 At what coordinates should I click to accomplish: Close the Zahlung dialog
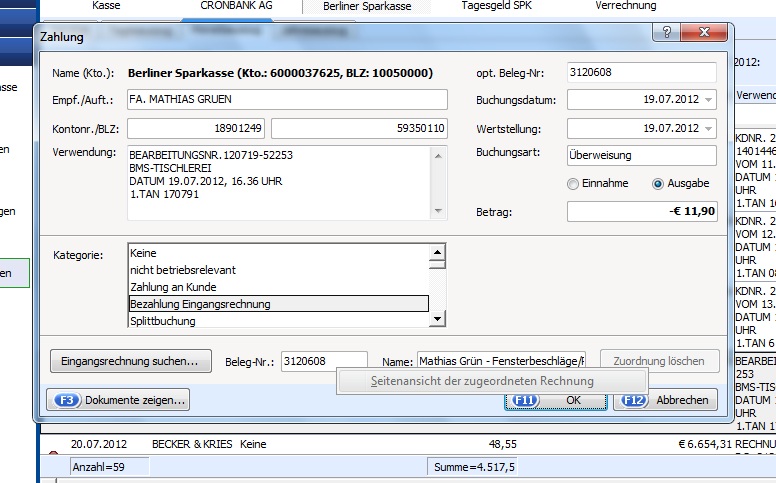point(704,33)
